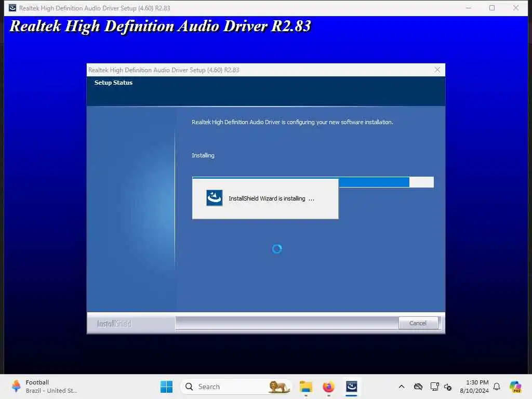Click the muted volume tray icon

[x=447, y=387]
